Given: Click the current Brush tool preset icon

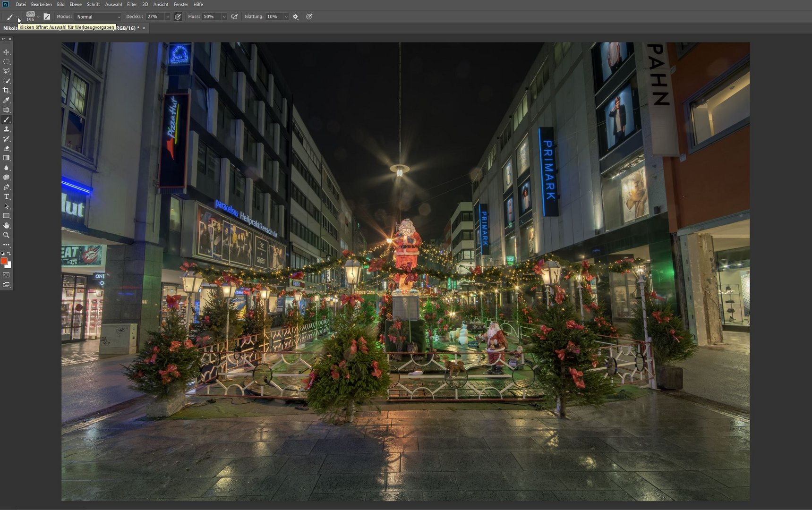Looking at the screenshot, I should [10, 17].
